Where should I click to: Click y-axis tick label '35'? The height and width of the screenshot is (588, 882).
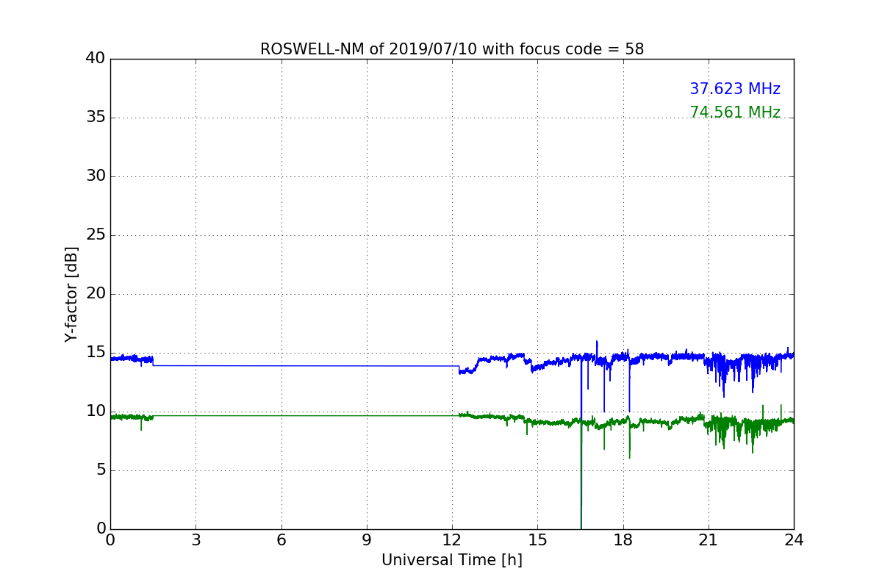pyautogui.click(x=96, y=118)
